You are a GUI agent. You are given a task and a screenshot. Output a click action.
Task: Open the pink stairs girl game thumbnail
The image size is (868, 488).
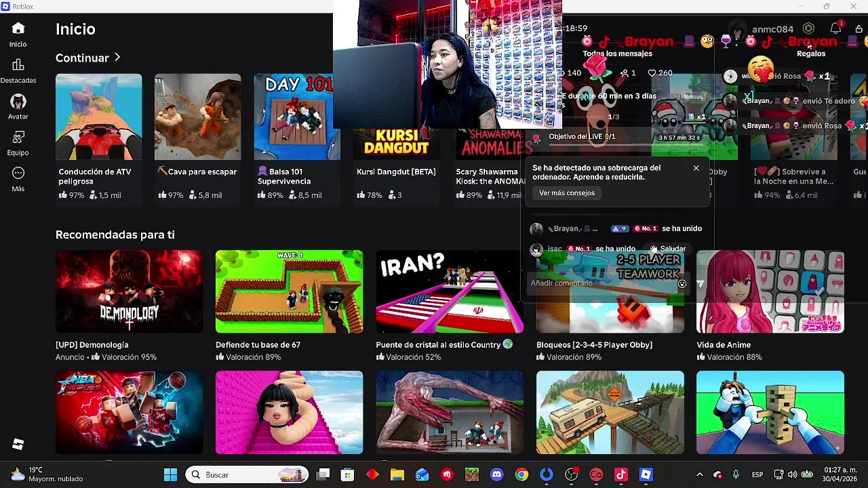(289, 412)
